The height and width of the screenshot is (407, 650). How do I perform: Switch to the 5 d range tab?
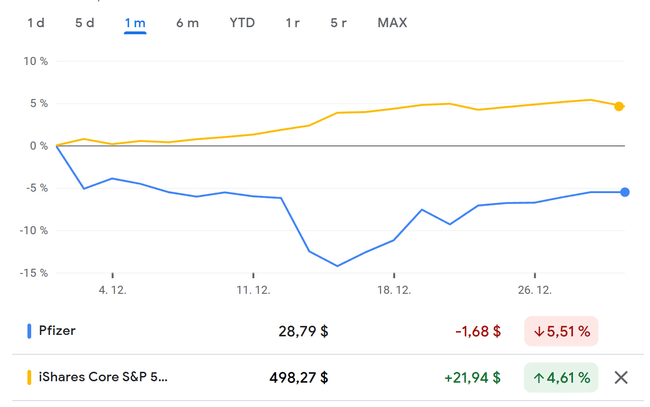(85, 23)
